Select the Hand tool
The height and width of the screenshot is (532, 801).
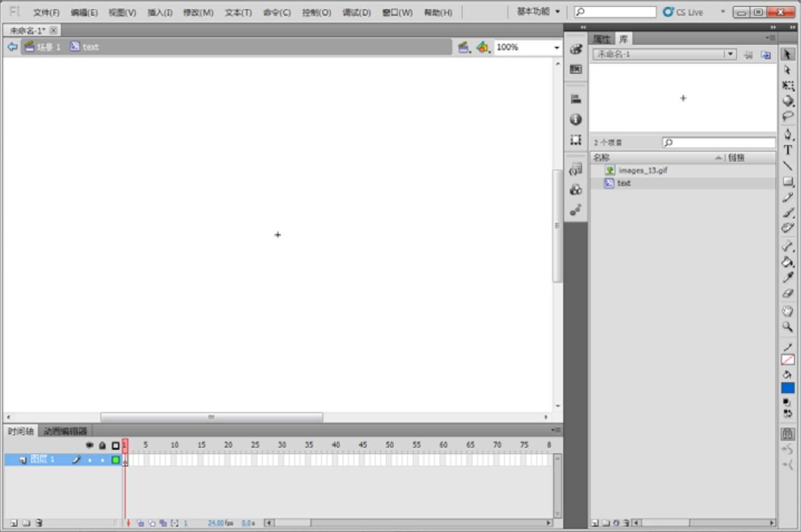point(788,311)
